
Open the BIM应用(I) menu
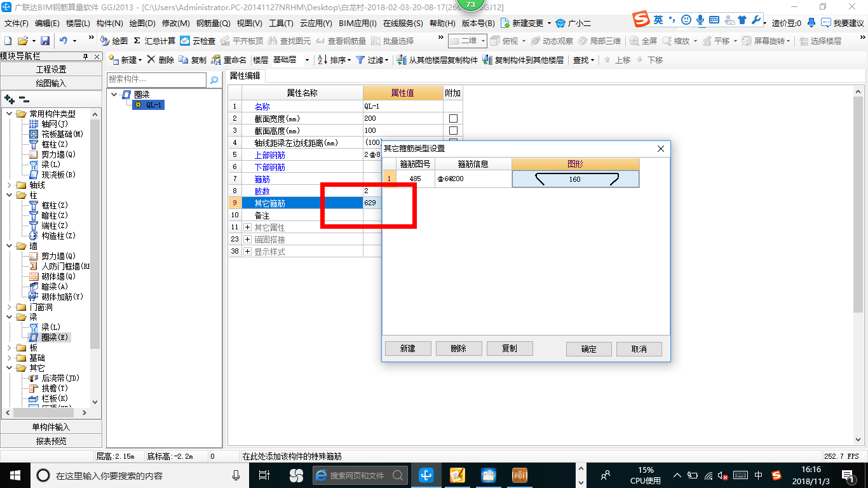[x=358, y=23]
